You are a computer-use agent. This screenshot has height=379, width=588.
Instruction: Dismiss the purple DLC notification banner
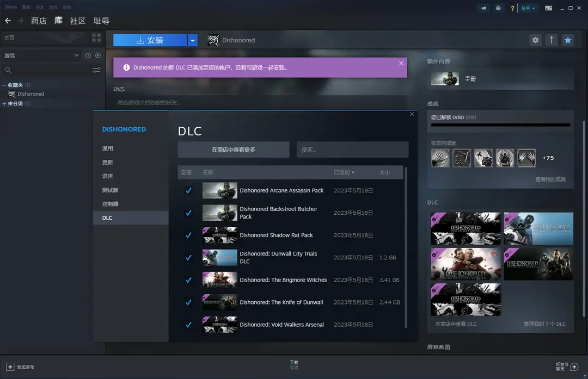(x=401, y=63)
